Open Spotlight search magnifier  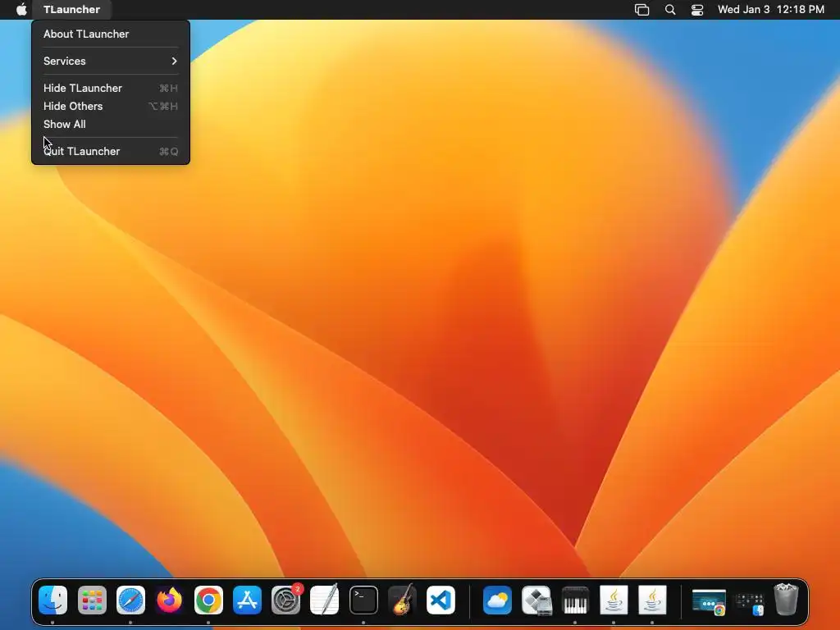coord(670,10)
